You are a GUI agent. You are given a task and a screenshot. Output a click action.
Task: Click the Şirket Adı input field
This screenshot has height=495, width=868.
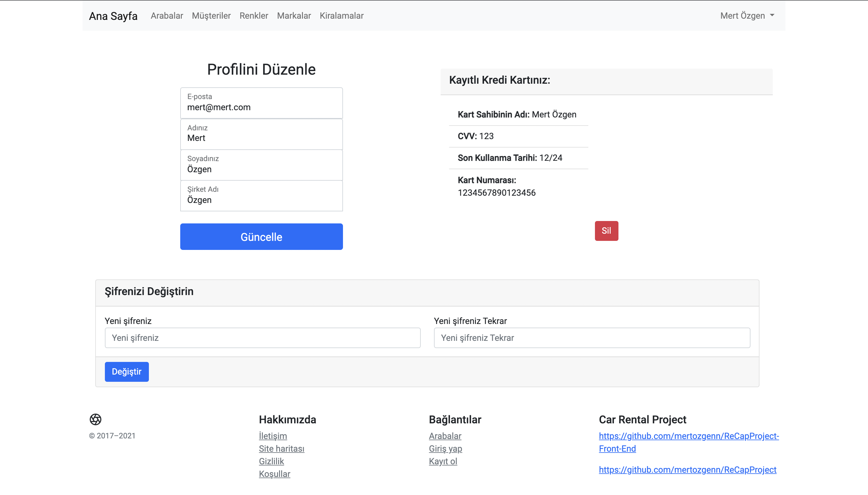pos(261,196)
